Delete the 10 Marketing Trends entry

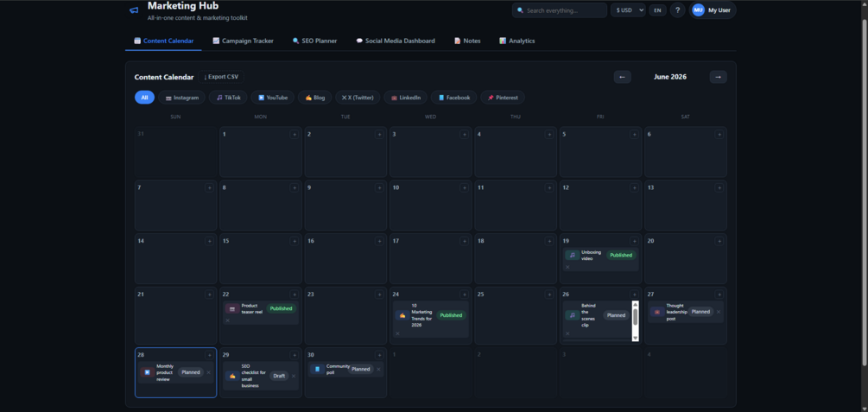pyautogui.click(x=397, y=333)
